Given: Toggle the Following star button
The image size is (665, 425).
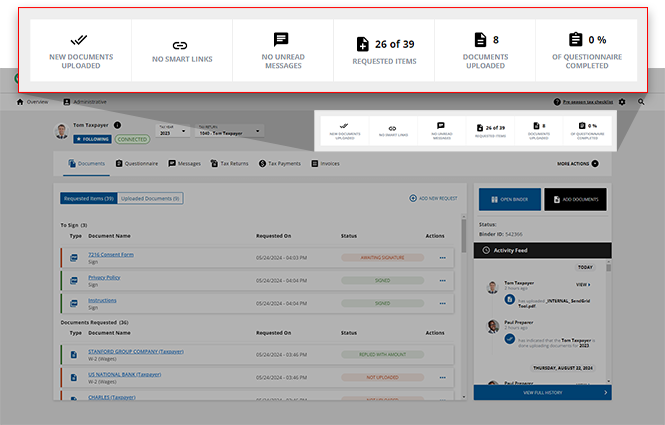Looking at the screenshot, I should [92, 139].
